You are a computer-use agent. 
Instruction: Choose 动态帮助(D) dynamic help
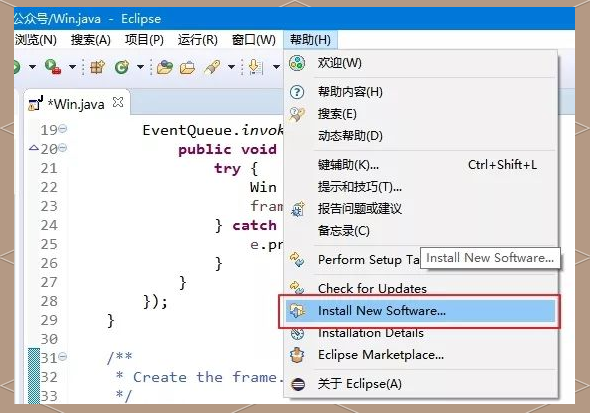[420, 136]
